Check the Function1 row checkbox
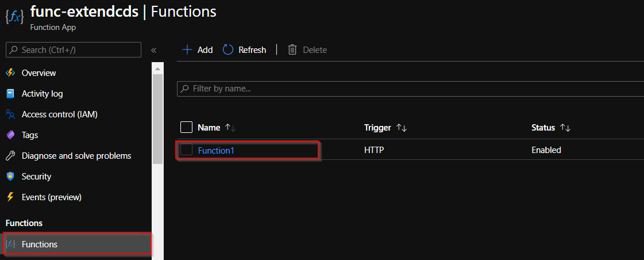The image size is (644, 260). (186, 150)
